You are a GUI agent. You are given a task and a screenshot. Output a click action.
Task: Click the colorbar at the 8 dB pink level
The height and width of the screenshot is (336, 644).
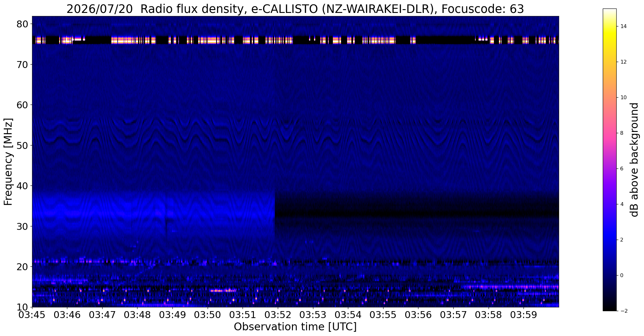click(609, 133)
